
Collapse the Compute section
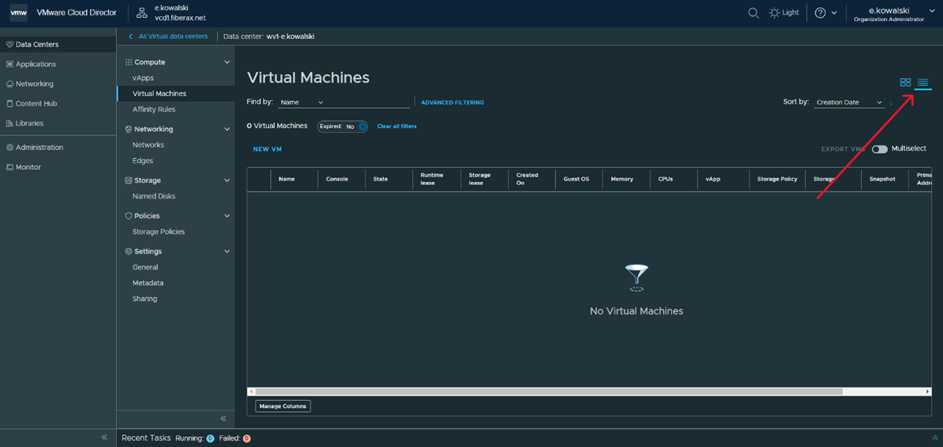pos(227,62)
